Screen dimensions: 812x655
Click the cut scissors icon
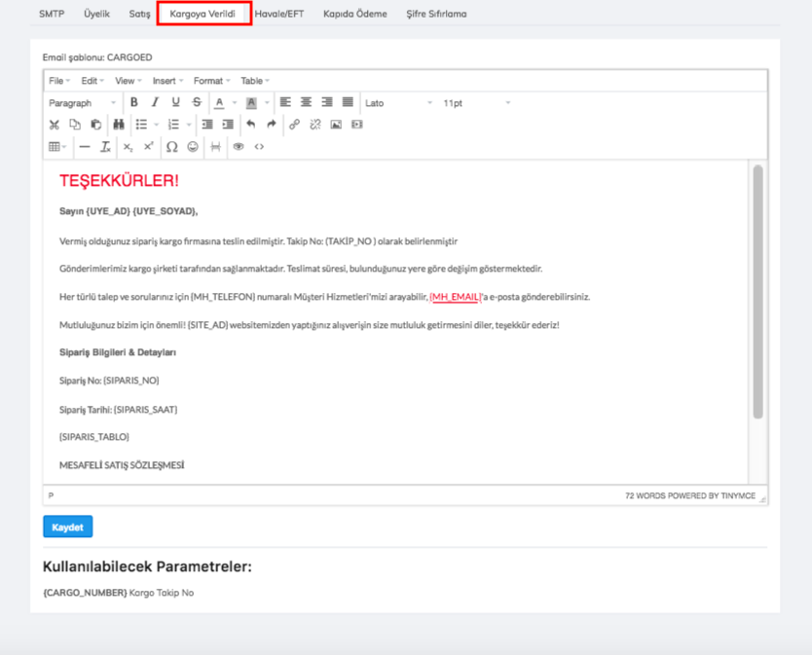(55, 125)
